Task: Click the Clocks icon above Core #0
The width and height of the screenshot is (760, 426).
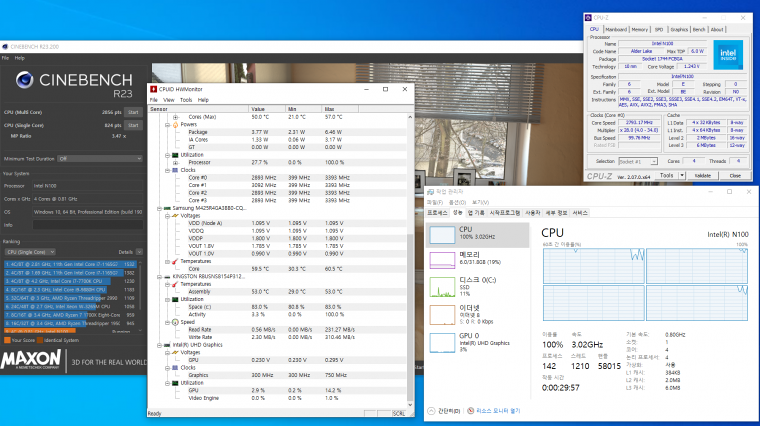Action: tap(175, 170)
